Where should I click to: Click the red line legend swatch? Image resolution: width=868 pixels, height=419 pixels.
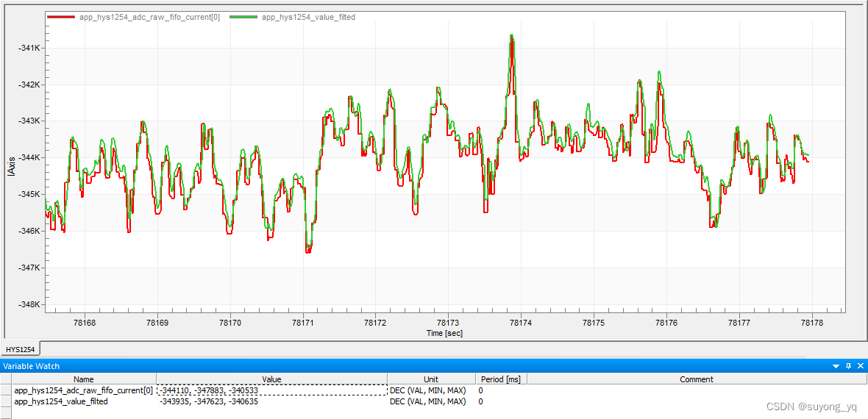coord(61,17)
